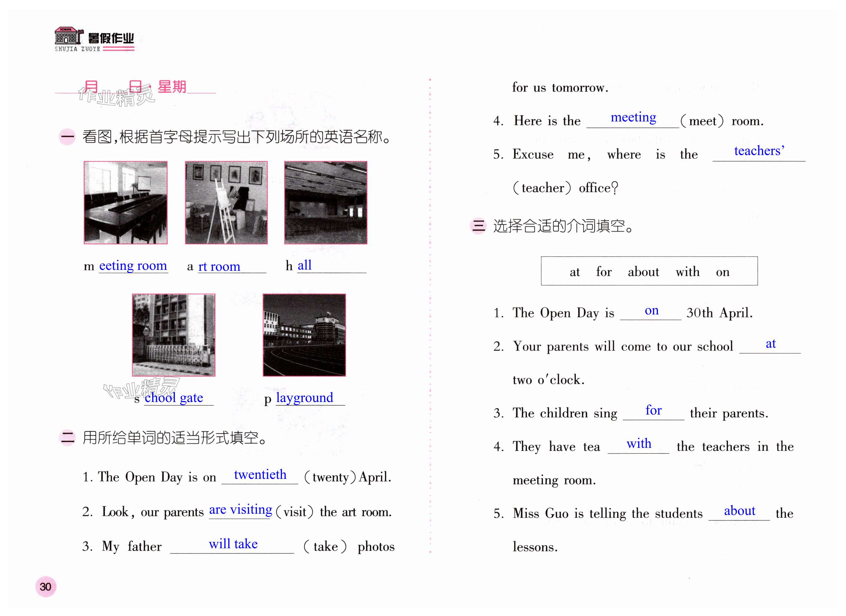Click the 署假作业 title text
The image size is (846, 616).
click(x=111, y=38)
